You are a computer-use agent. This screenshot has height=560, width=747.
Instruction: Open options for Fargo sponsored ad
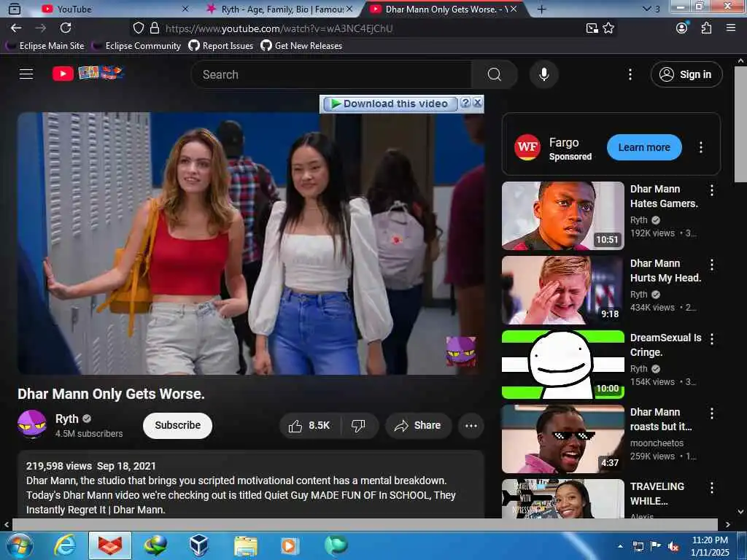(x=700, y=147)
